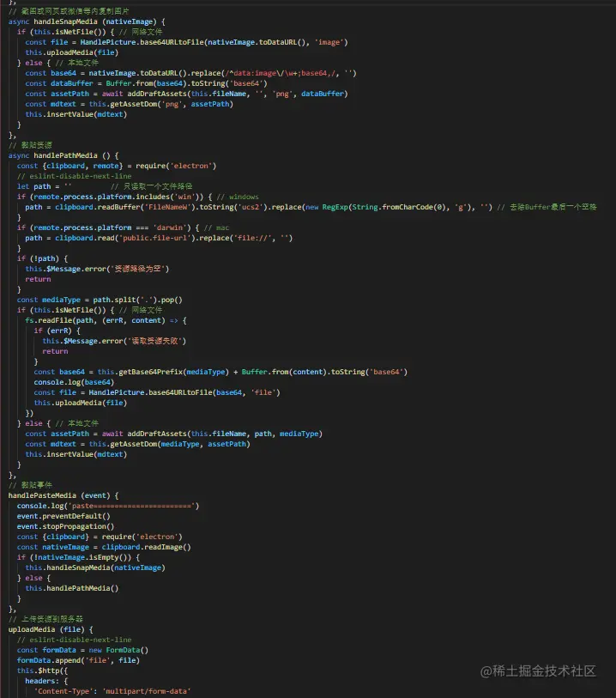The height and width of the screenshot is (698, 616).
Task: Click the 'headers: {' line
Action: click(46, 681)
